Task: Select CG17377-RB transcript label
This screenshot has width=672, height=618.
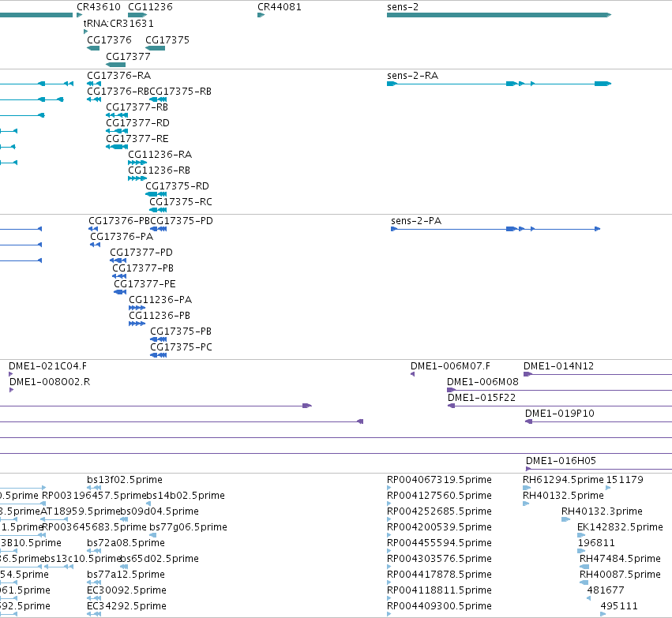Action: click(137, 107)
